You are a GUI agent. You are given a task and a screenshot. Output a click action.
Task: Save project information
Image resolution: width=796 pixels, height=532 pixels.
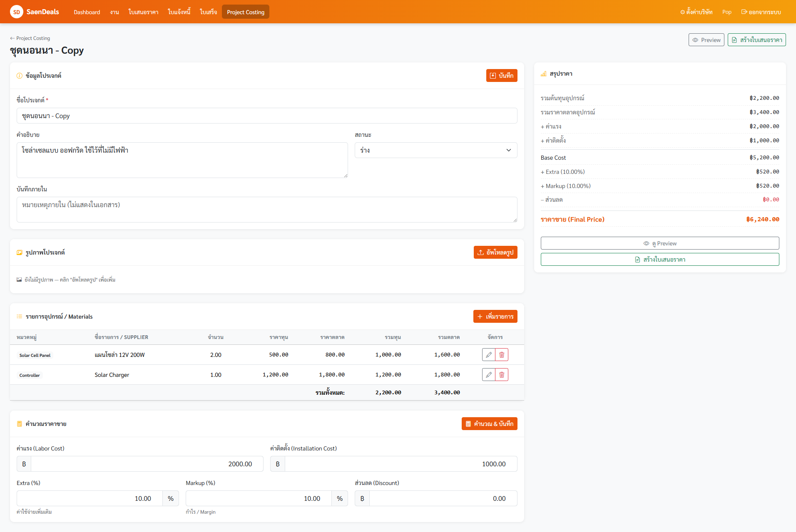coord(502,76)
